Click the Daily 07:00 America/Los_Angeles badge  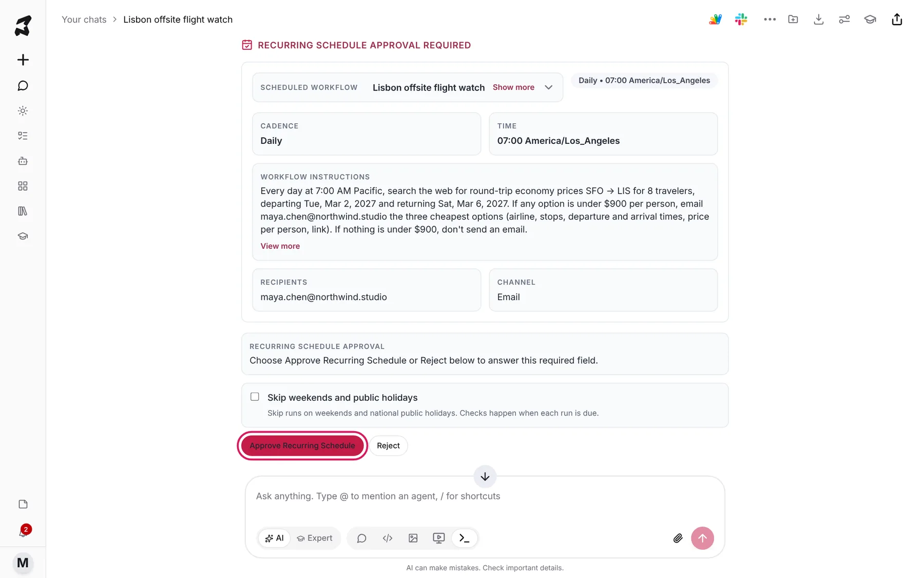pos(644,80)
